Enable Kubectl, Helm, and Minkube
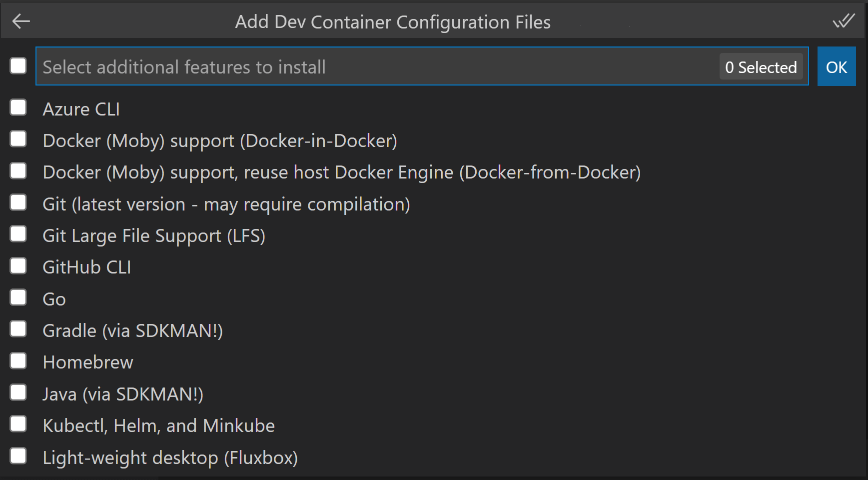The height and width of the screenshot is (480, 868). [18, 423]
